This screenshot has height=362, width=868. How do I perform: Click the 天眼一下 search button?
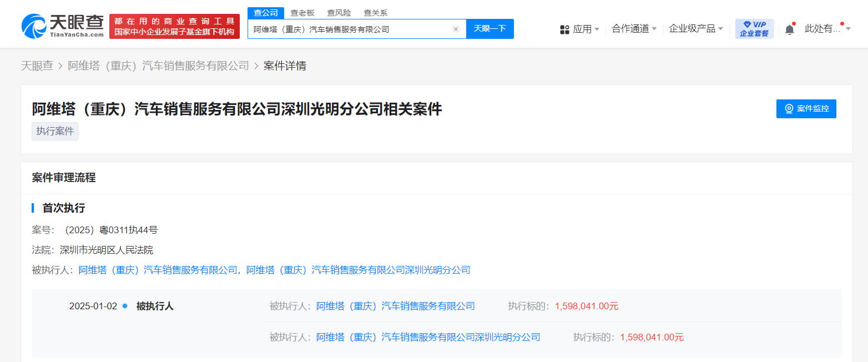(x=490, y=29)
